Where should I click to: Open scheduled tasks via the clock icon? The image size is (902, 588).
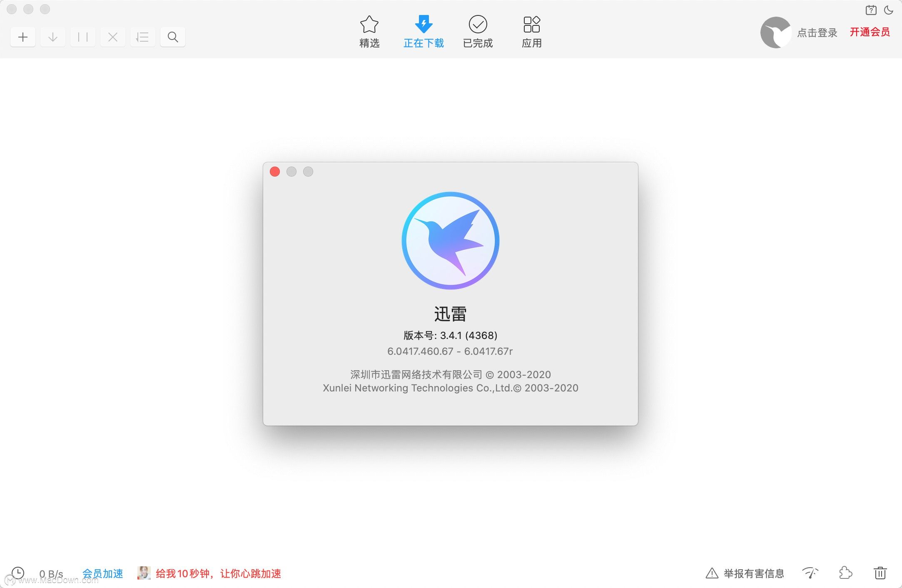pyautogui.click(x=18, y=573)
